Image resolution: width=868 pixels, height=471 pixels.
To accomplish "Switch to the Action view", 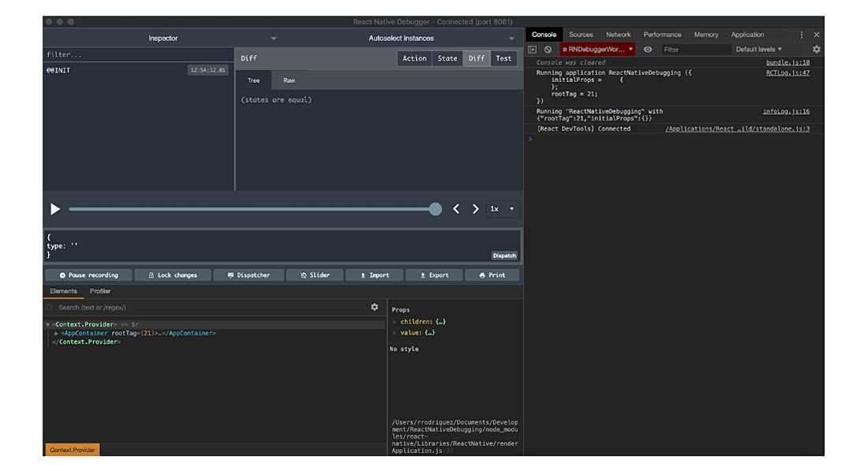I will click(x=414, y=58).
